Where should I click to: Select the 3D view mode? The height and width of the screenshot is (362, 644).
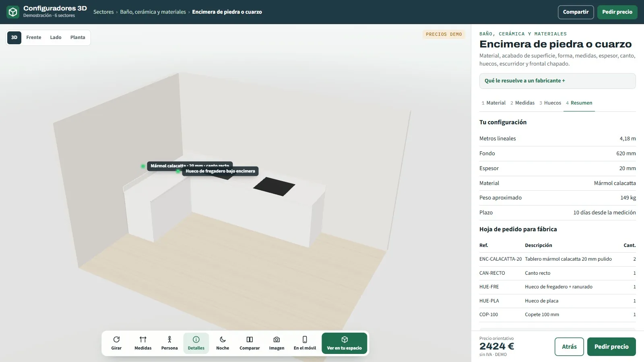point(14,37)
